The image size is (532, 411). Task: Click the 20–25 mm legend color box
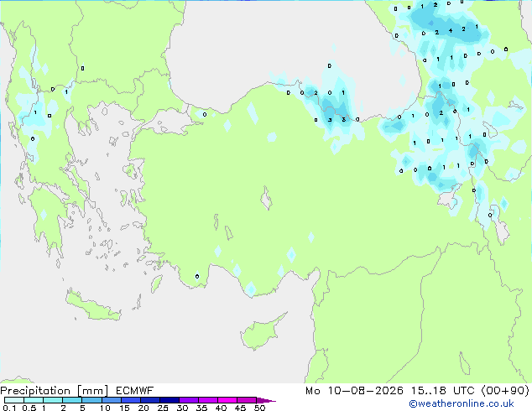149,400
